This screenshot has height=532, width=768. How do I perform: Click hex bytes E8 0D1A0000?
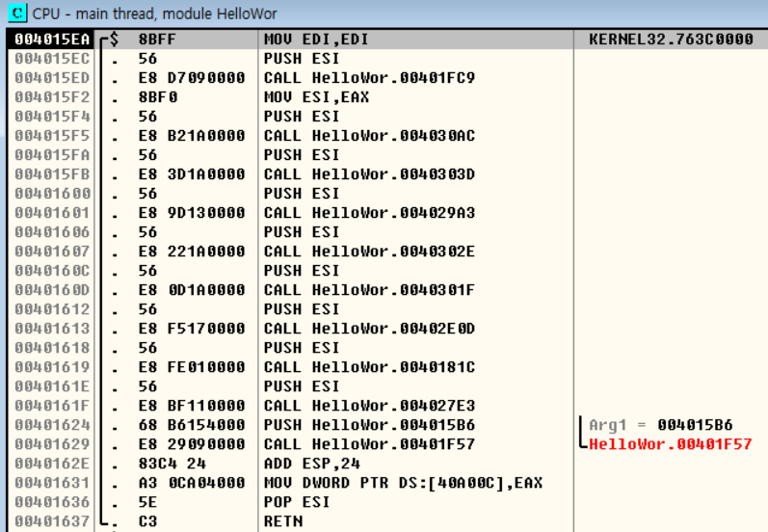192,290
